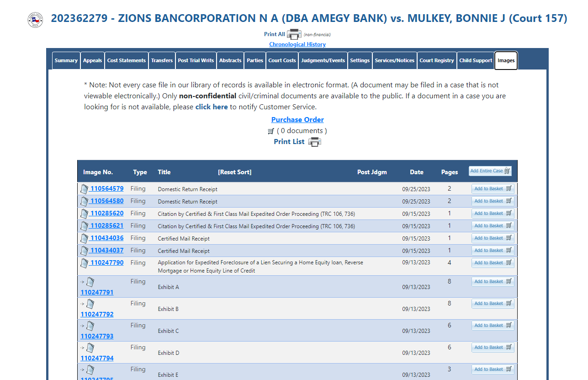Open document icon for image 110564580
Viewport: 588px width, 380px height.
(x=85, y=201)
